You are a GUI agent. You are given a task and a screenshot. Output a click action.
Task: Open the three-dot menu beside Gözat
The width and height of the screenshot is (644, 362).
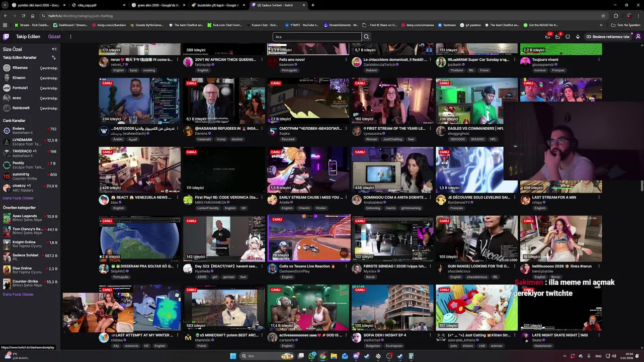pos(70,37)
